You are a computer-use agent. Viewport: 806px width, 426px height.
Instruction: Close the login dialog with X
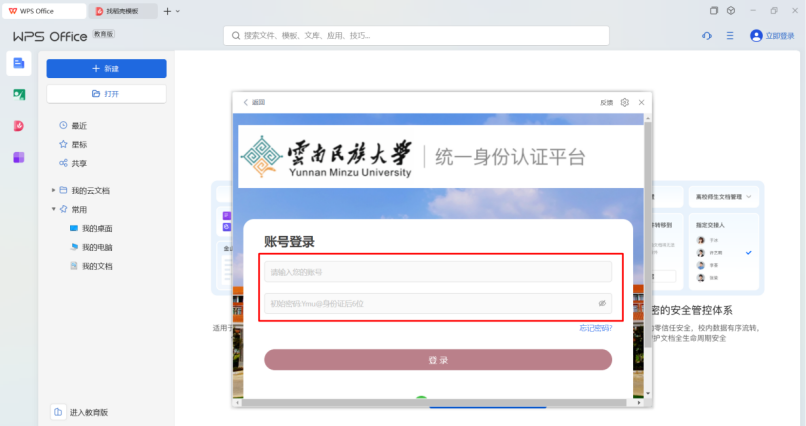click(642, 102)
